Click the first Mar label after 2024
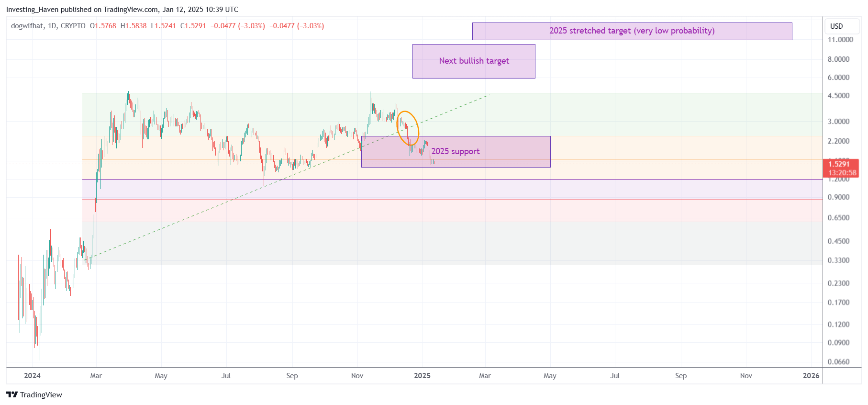This screenshot has width=868, height=405. click(x=96, y=376)
